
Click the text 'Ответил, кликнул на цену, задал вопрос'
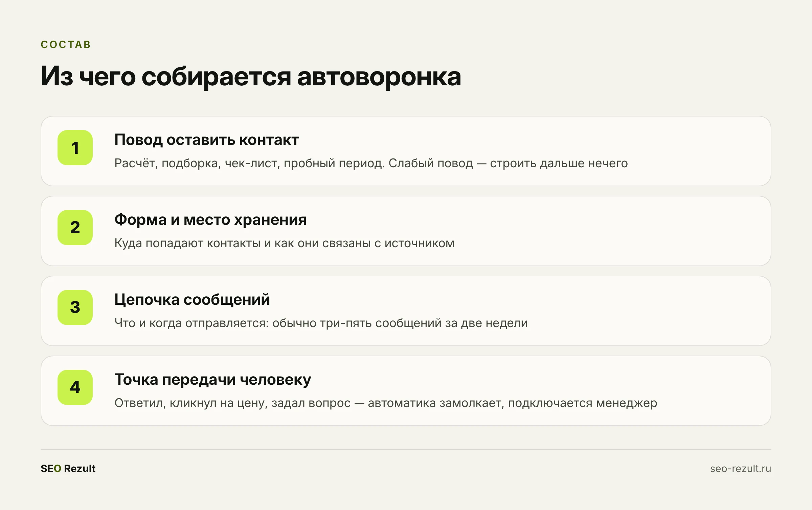click(232, 403)
